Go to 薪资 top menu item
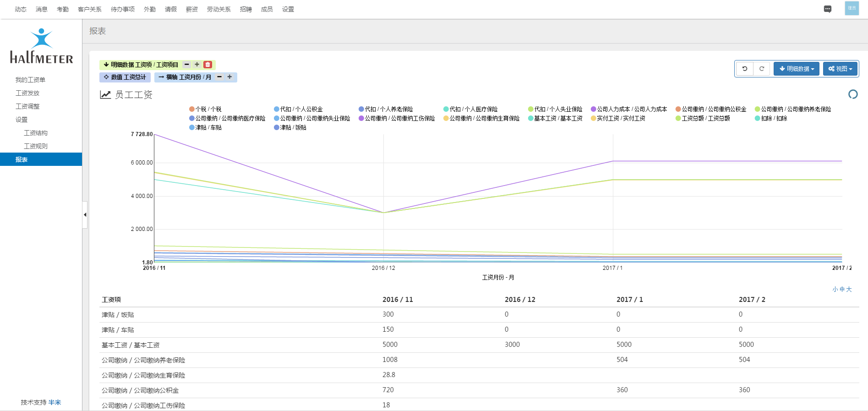Viewport: 868px width, 411px height. pyautogui.click(x=192, y=9)
